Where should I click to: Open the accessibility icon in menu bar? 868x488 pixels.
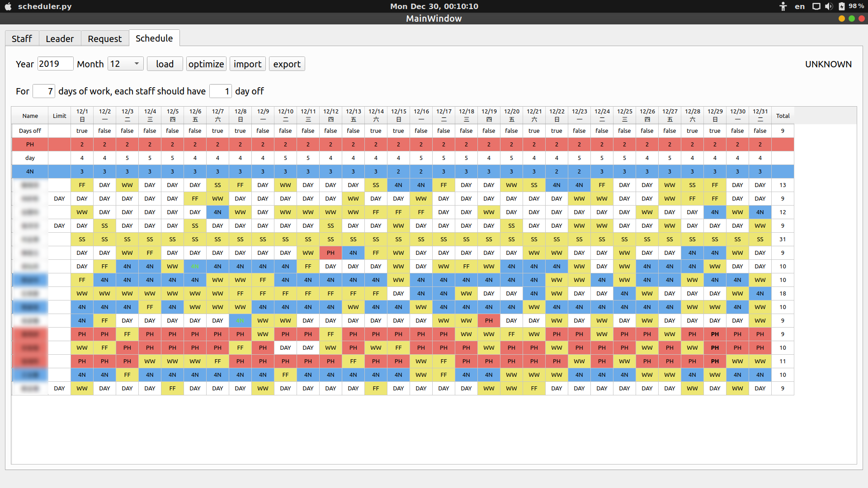pos(783,6)
